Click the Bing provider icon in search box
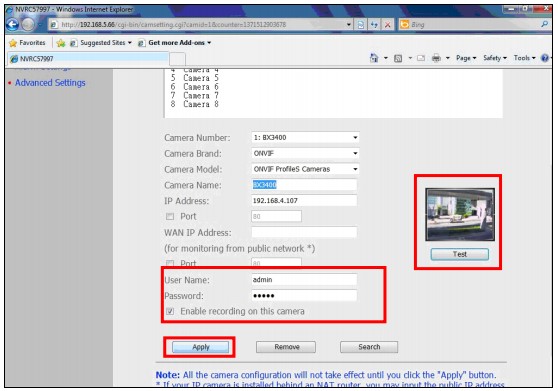Viewport: 558px width, 391px height. click(x=404, y=24)
